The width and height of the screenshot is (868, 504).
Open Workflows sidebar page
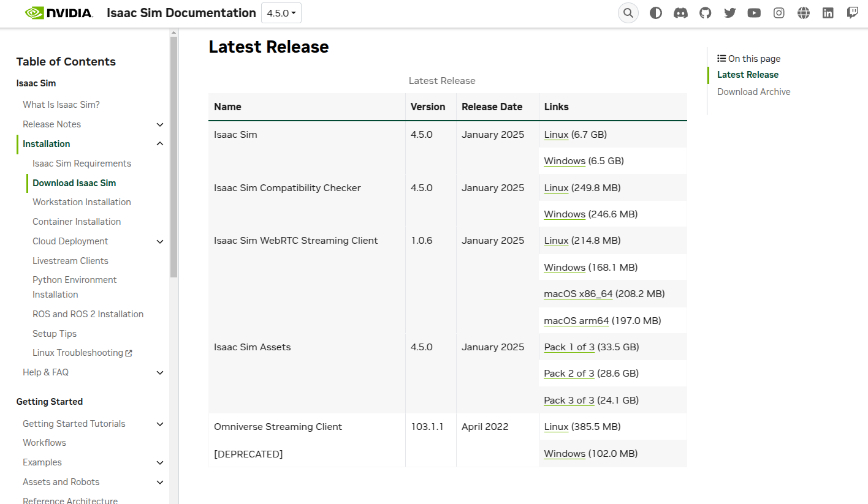[44, 443]
